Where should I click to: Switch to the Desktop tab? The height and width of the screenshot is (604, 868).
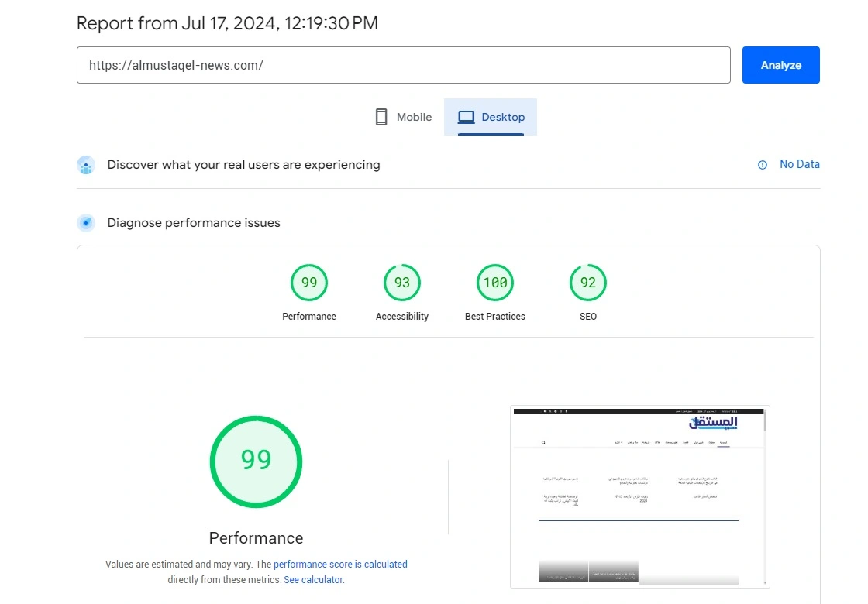(491, 117)
